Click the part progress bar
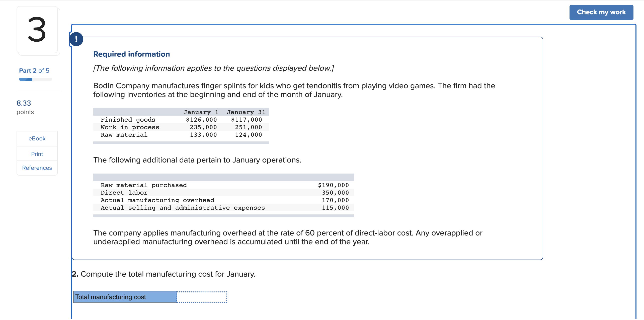 36,79
